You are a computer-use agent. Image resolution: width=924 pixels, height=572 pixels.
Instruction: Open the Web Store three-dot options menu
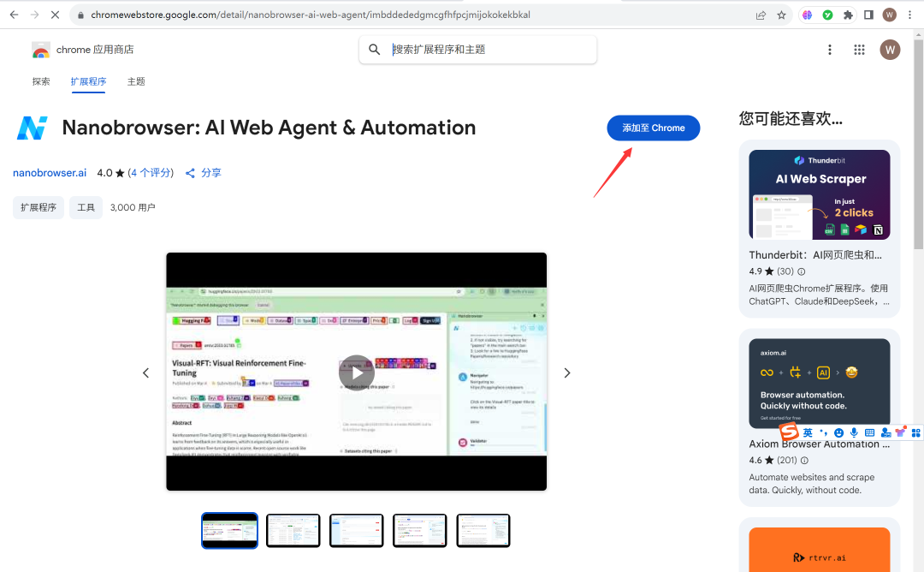pos(829,50)
